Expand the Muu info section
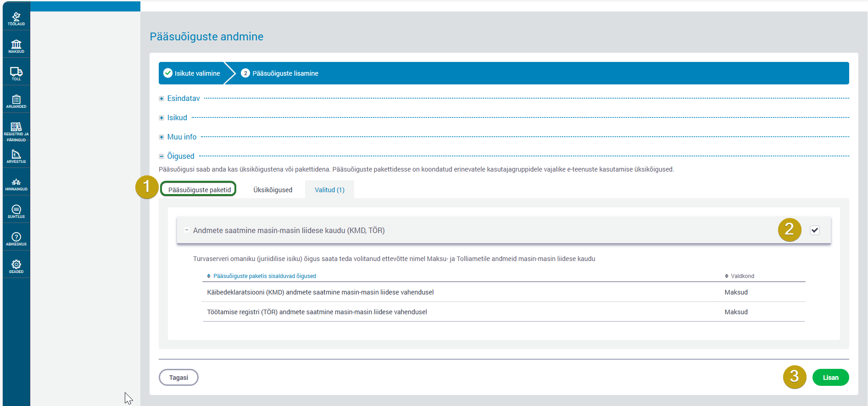The height and width of the screenshot is (406, 868). [x=161, y=137]
